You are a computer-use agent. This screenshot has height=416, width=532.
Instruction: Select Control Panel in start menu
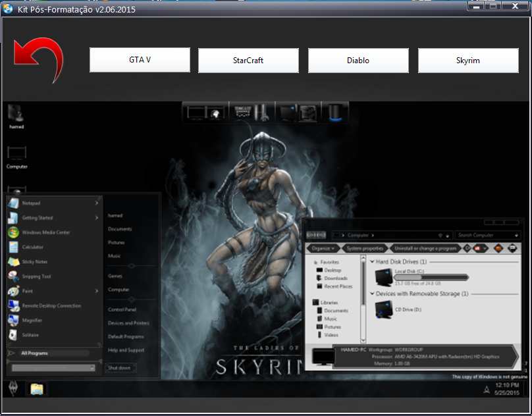coord(122,309)
